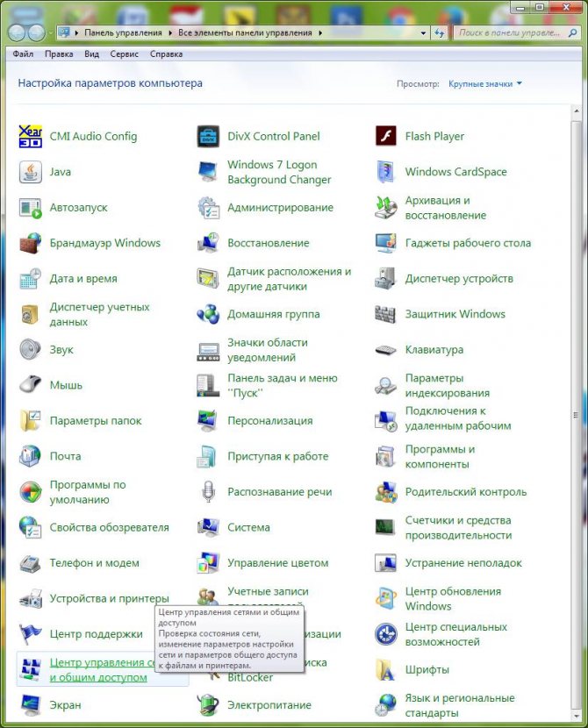Click the Forward navigation arrow button
Viewport: 588px width, 728px height.
(x=35, y=33)
